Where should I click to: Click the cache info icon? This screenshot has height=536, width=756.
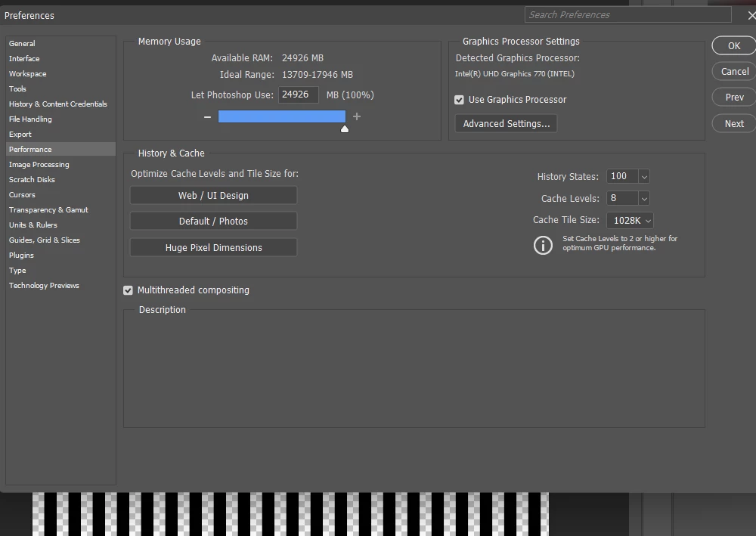click(543, 245)
